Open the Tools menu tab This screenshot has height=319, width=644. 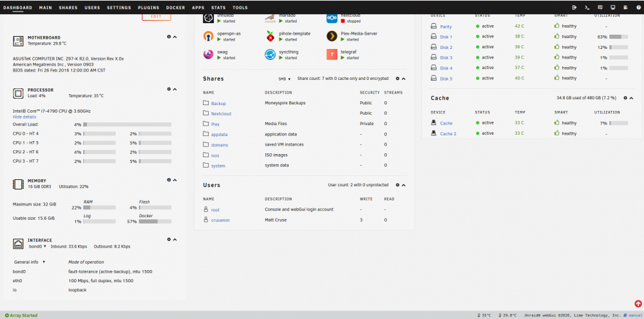click(x=240, y=8)
